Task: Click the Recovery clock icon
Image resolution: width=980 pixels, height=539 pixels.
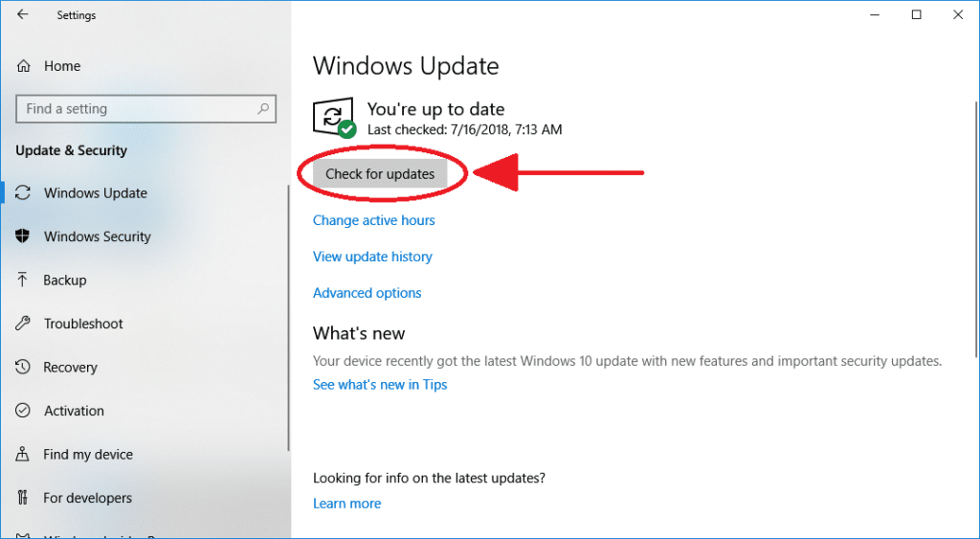Action: click(x=23, y=367)
